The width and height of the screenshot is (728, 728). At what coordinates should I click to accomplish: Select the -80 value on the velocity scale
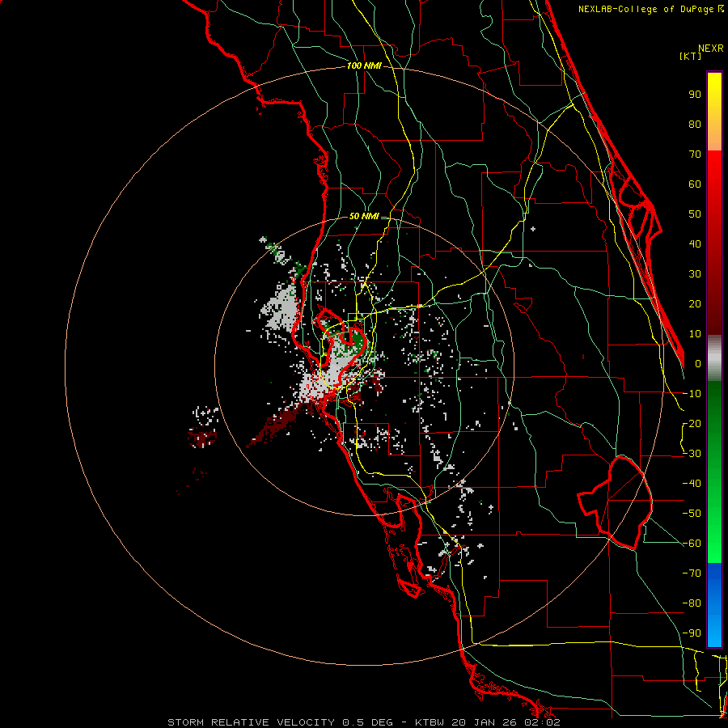[692, 603]
